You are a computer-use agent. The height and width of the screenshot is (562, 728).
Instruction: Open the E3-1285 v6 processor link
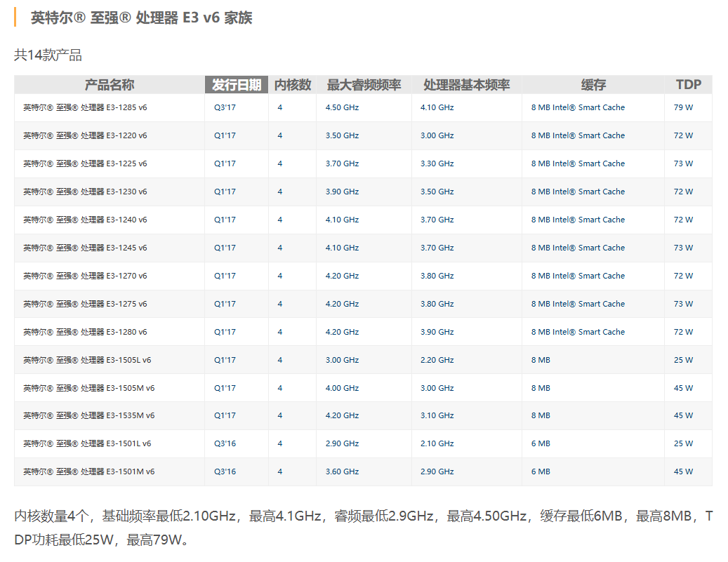[85, 108]
